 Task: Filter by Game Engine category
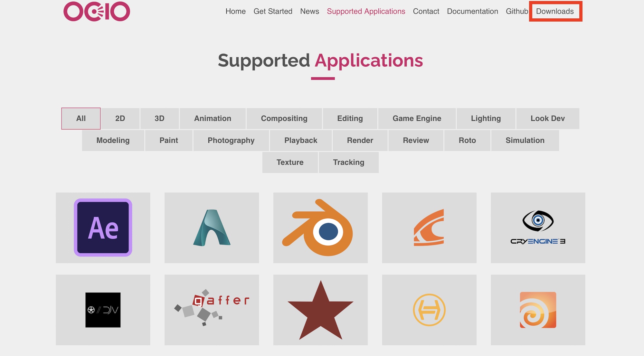(x=417, y=119)
